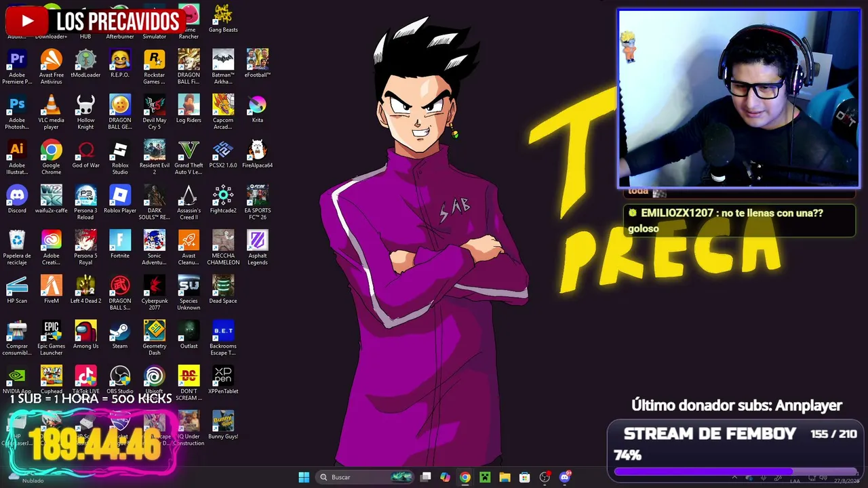The image size is (868, 488).
Task: Launch Geometry Dash from the desktop
Action: (155, 338)
